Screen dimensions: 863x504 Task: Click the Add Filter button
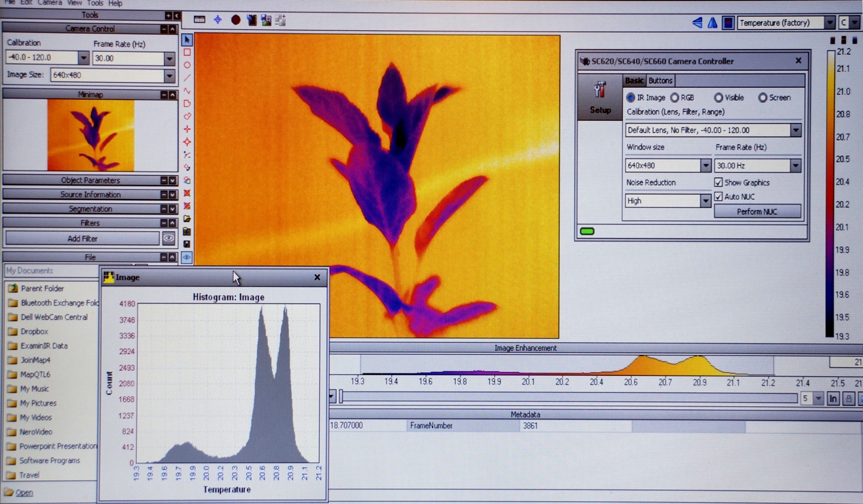[x=82, y=238]
